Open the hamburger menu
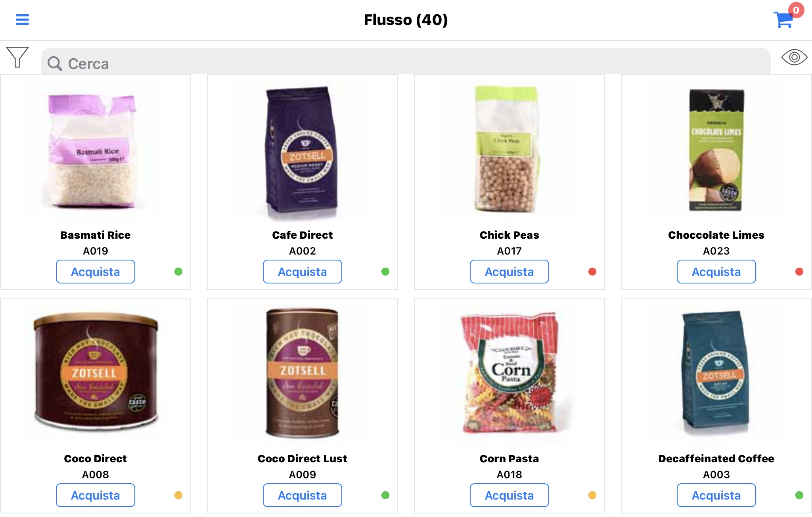The image size is (812, 517). 22,19
